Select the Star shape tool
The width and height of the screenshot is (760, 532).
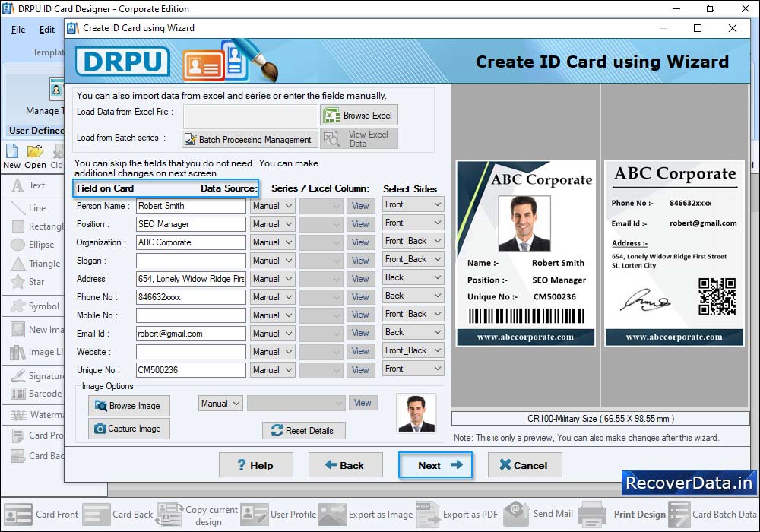coord(28,282)
